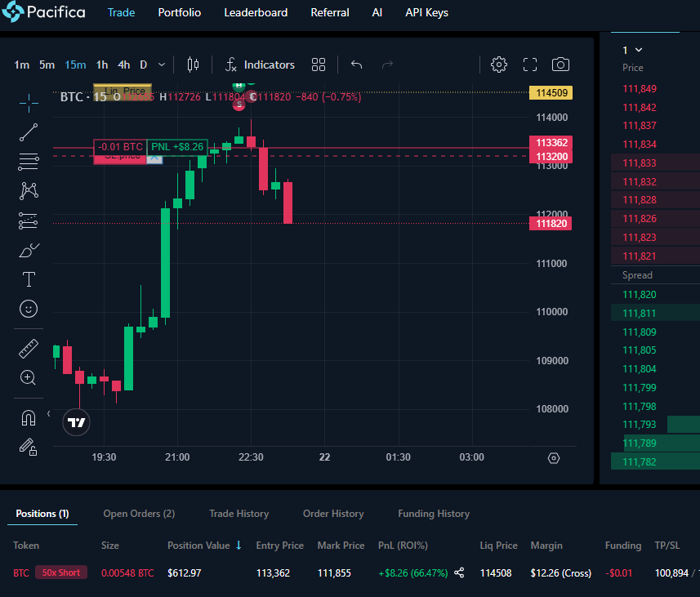
Task: Click ask price 111,849
Action: 640,89
